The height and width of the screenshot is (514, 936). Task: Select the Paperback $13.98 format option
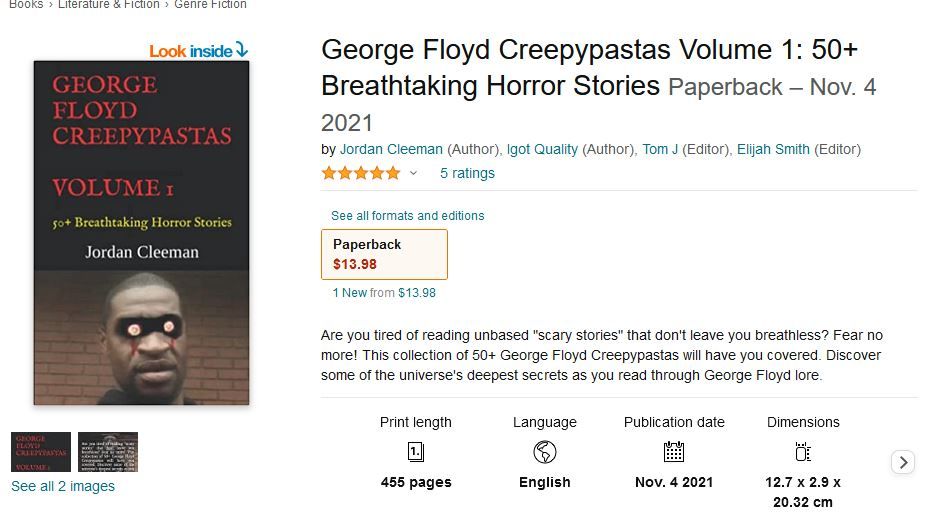coord(384,254)
